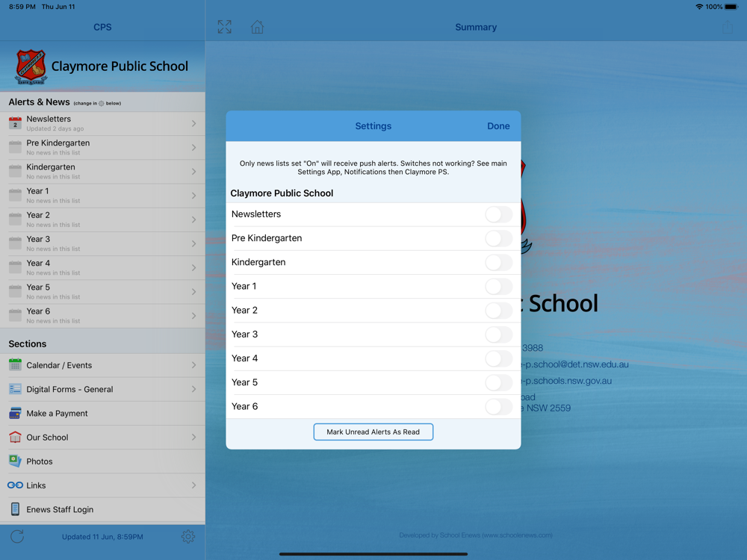Tap the school email address link
The width and height of the screenshot is (747, 560).
pos(575,364)
